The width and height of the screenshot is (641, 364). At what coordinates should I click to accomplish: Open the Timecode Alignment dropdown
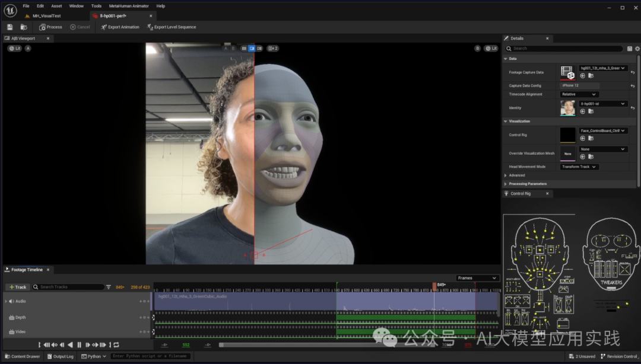point(579,94)
